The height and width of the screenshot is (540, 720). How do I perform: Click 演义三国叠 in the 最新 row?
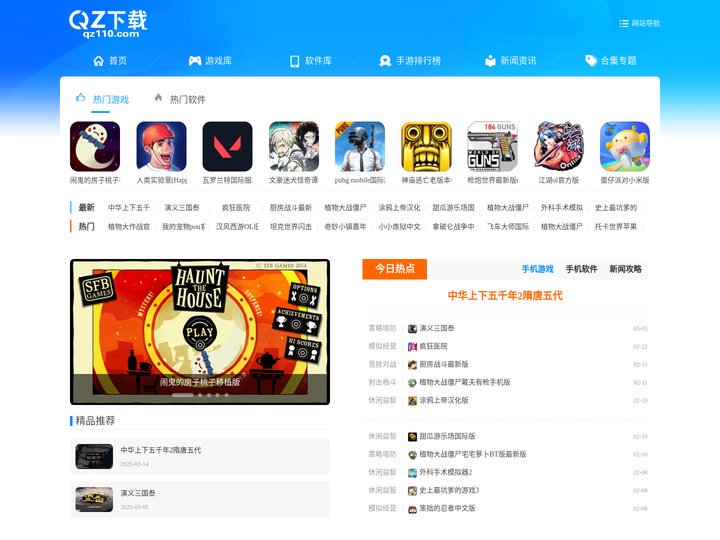(182, 208)
